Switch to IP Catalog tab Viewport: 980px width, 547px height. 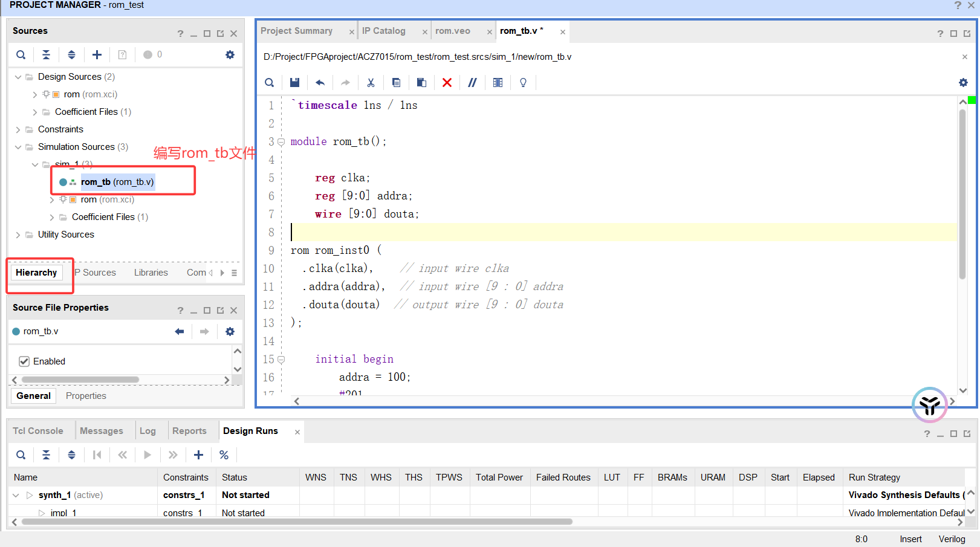pos(384,31)
